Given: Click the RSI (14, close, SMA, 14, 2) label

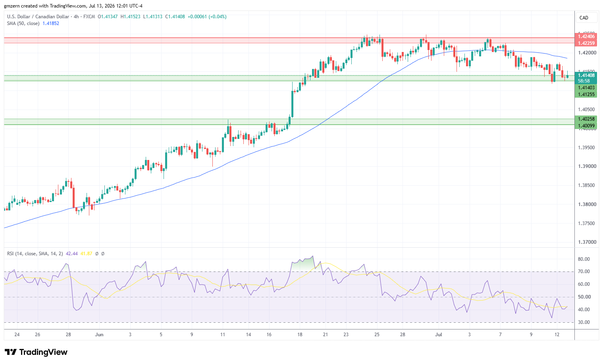Looking at the screenshot, I should tap(35, 254).
